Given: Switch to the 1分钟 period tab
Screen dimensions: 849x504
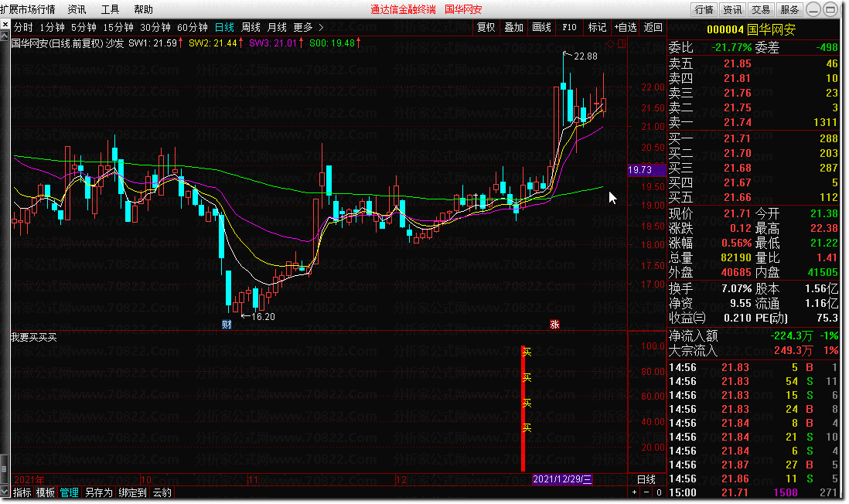Looking at the screenshot, I should coord(52,27).
